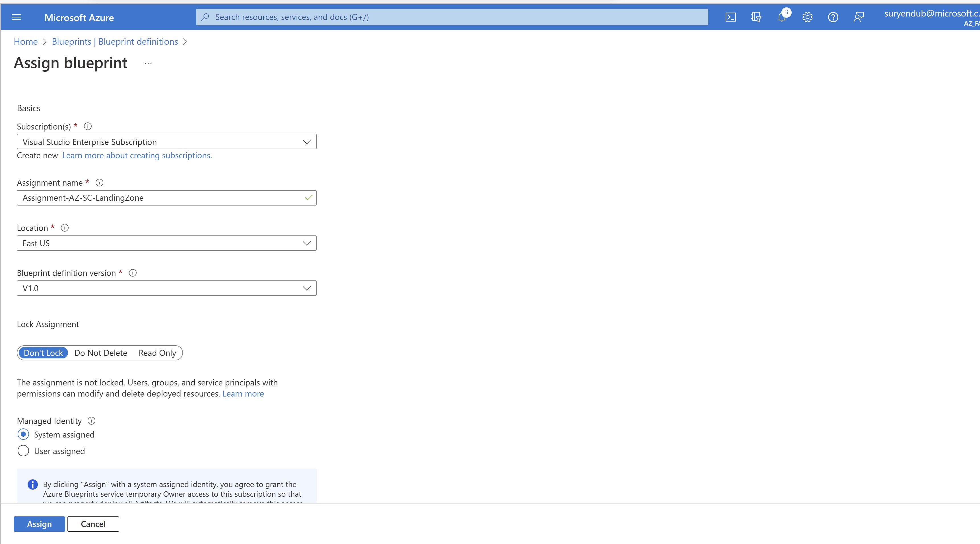Select System assigned managed identity
Viewport: 980px width, 544px height.
coord(23,434)
